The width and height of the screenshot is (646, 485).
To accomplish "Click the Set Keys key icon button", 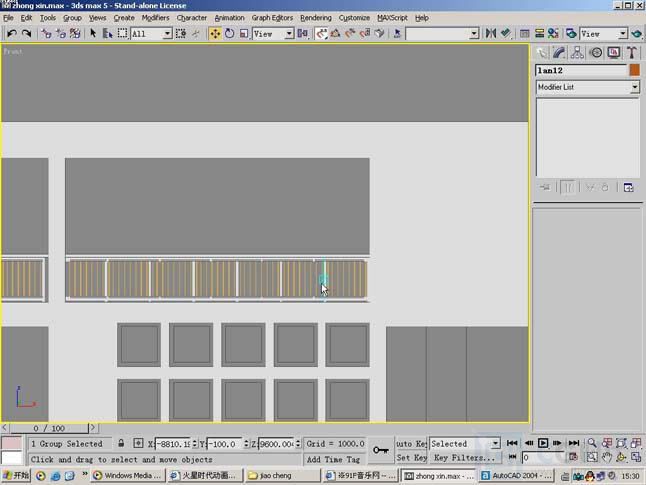I will (x=381, y=450).
